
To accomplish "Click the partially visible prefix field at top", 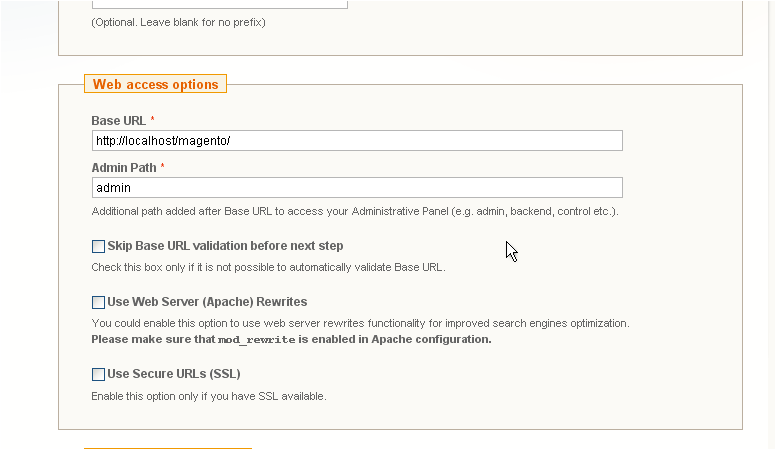I will [x=219, y=3].
